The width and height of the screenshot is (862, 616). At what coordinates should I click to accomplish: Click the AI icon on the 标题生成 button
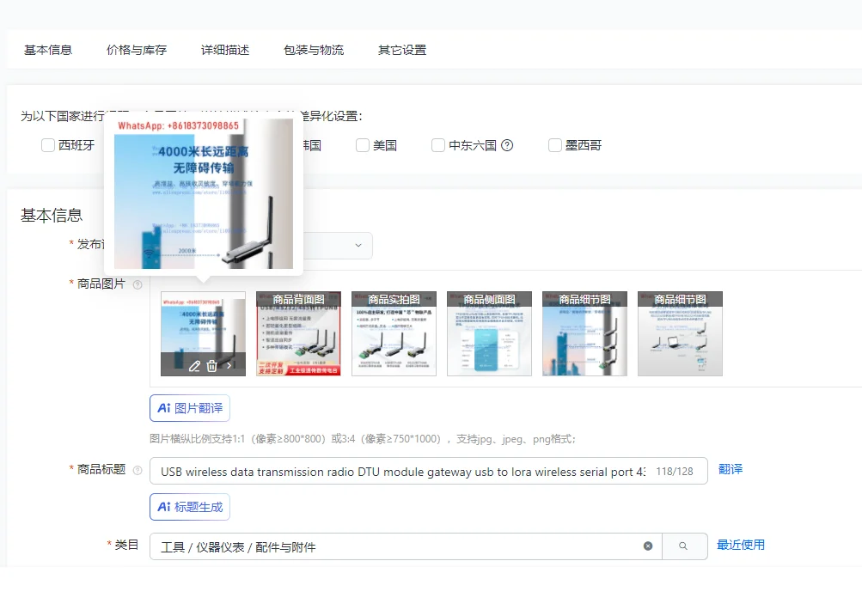[x=164, y=506]
